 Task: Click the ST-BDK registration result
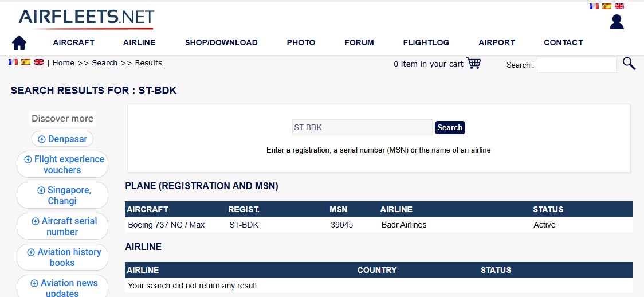point(244,225)
